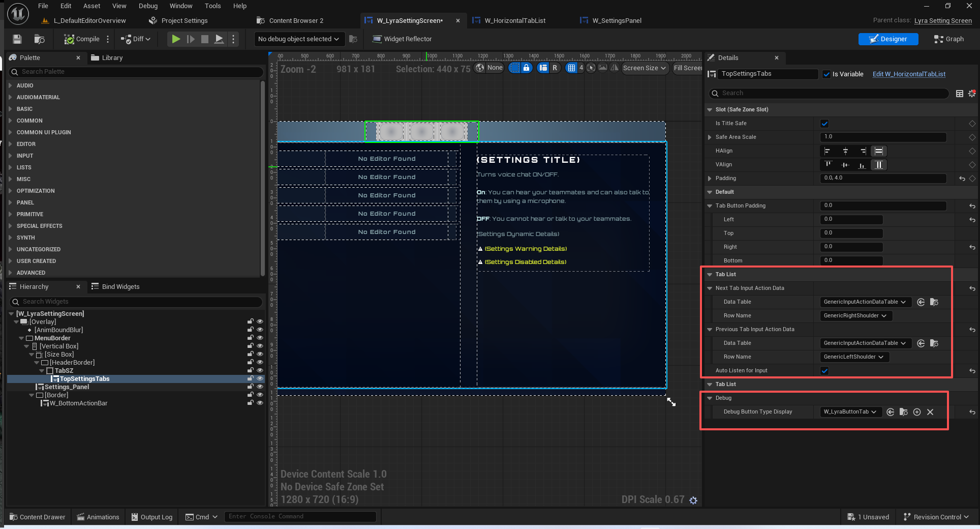The height and width of the screenshot is (529, 980).
Task: Select Fill horizontal alignment icon in HAlign
Action: (879, 151)
